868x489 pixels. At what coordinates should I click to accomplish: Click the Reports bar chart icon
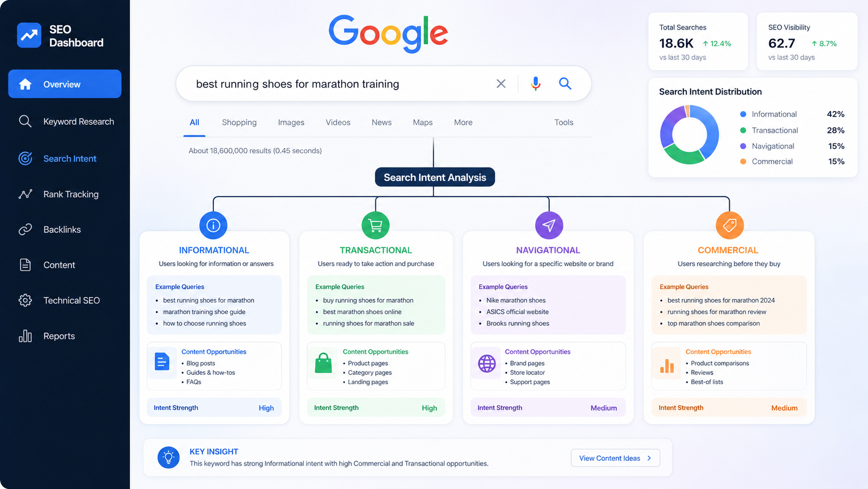(x=25, y=336)
